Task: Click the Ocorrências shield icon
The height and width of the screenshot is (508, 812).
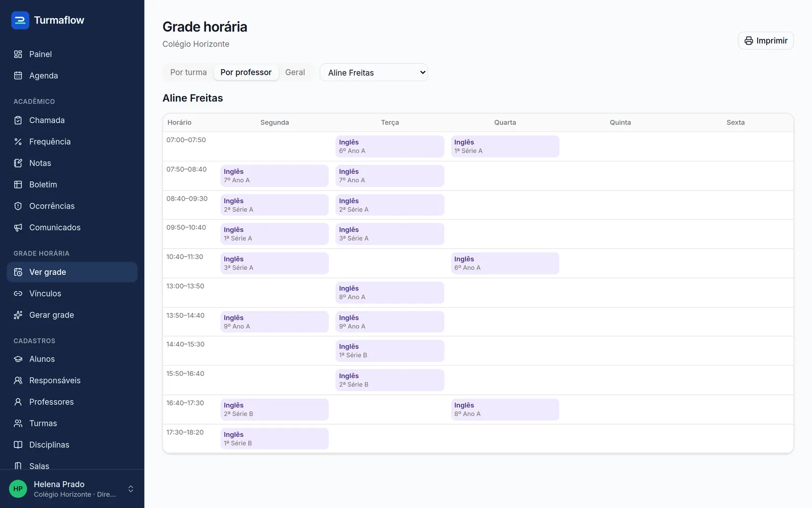Action: pos(18,206)
